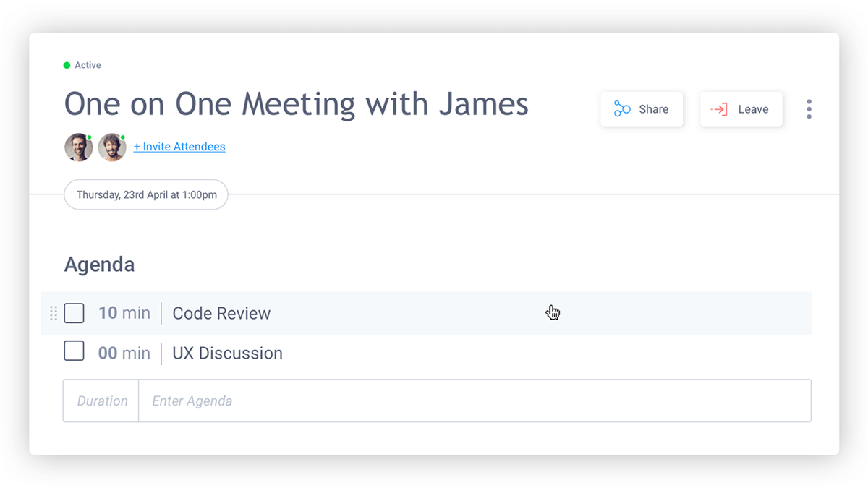Click the drag handle beside Code Review
868x488 pixels.
54,313
